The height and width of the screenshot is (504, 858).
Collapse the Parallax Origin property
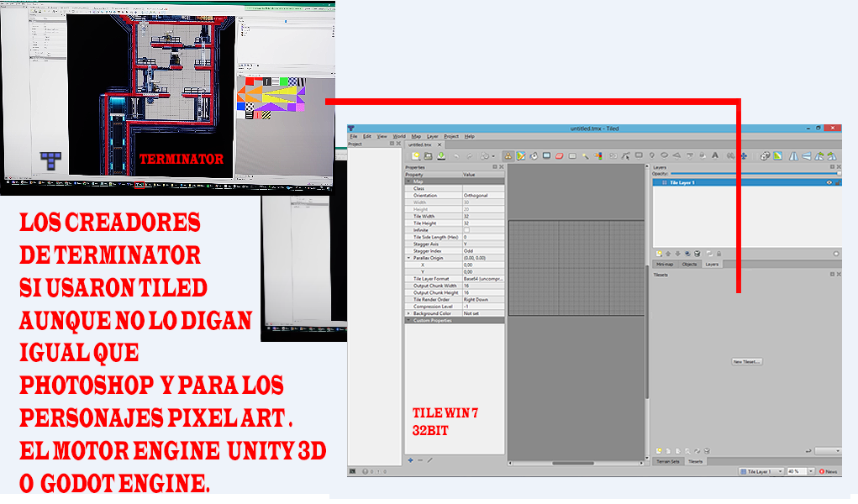408,258
